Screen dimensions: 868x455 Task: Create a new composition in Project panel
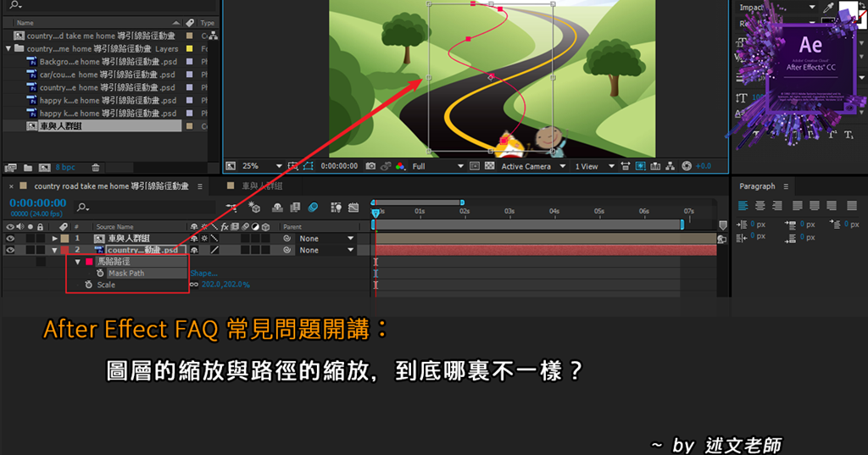tap(45, 167)
